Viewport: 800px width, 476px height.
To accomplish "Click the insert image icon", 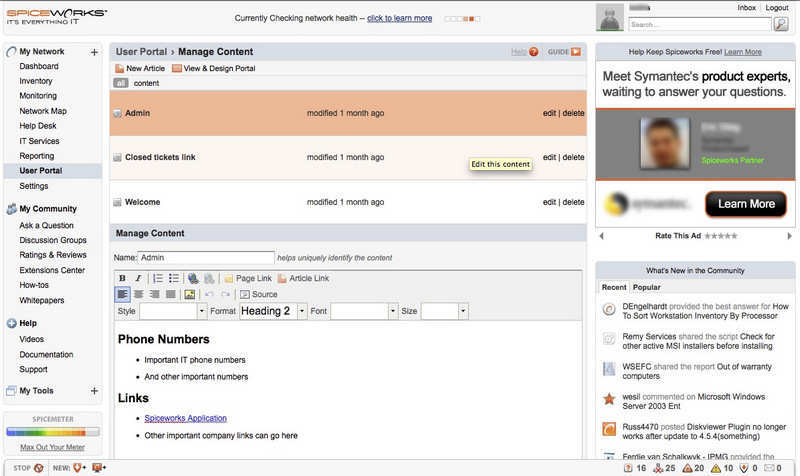I will (189, 294).
